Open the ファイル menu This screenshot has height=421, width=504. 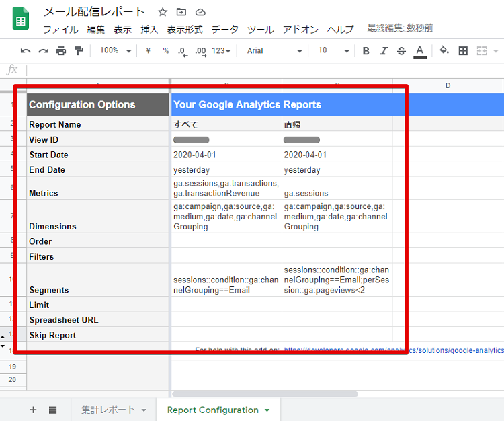[60, 30]
